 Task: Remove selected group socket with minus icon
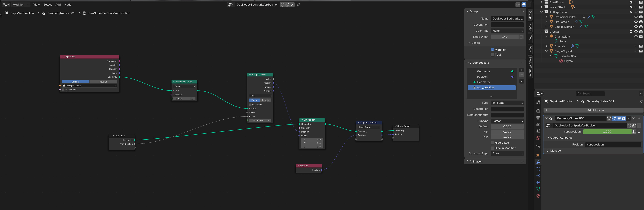(x=521, y=75)
